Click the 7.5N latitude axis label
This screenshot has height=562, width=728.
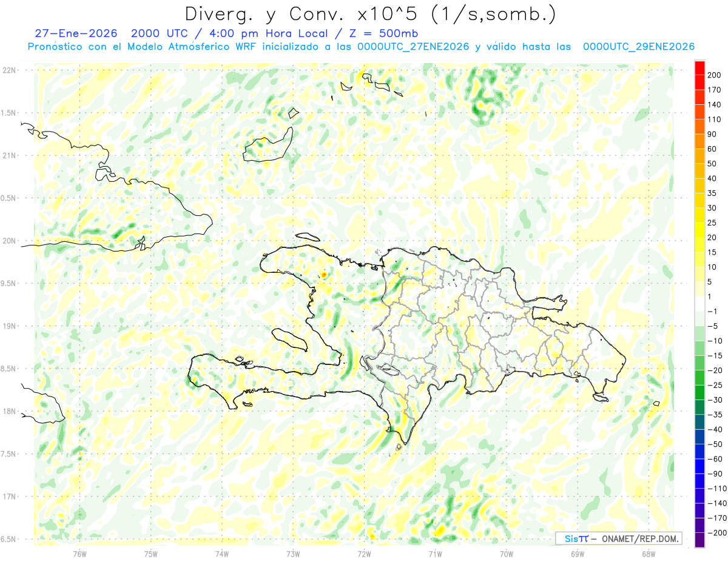[8, 454]
